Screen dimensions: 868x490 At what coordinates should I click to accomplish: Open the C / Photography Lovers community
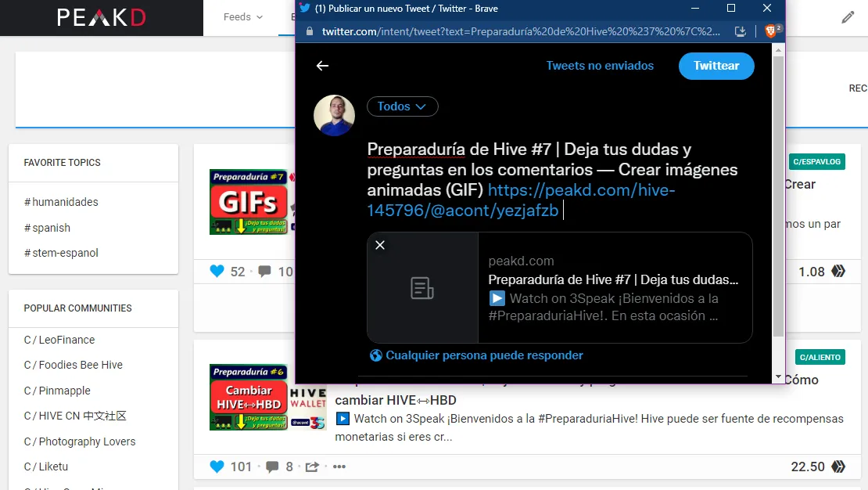(80, 441)
